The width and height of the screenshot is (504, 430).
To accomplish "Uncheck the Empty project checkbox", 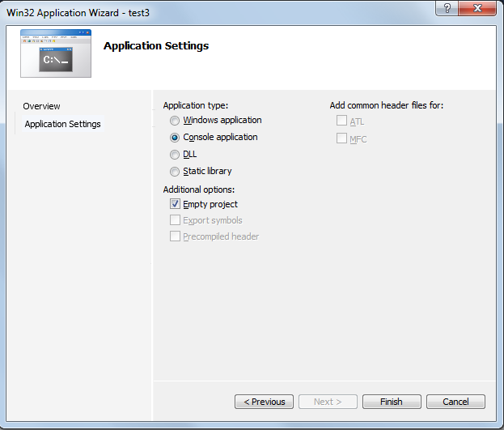I will (x=175, y=205).
